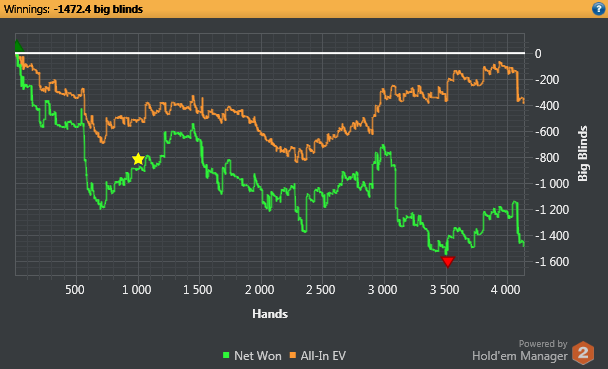Select the red down-triangle low point marker
The height and width of the screenshot is (369, 608).
[447, 262]
